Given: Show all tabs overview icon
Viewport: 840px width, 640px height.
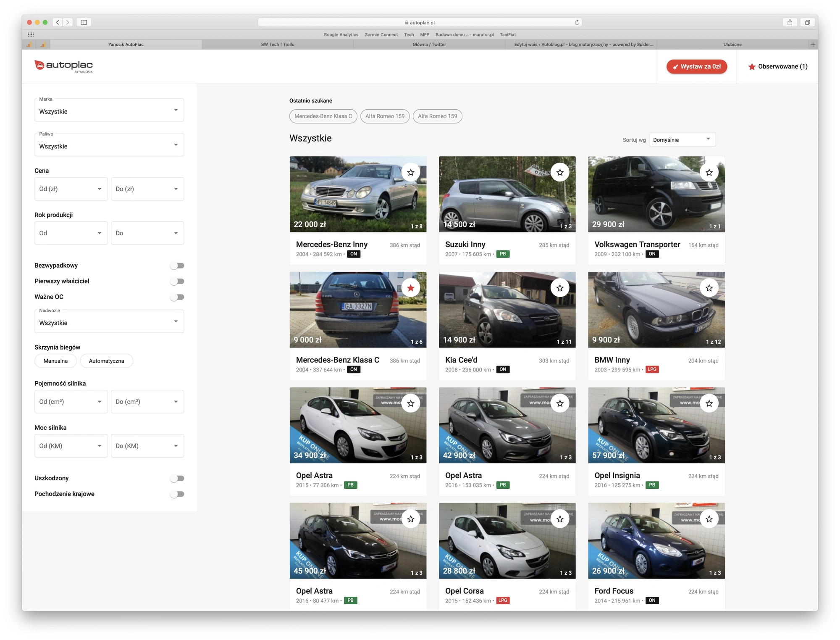Looking at the screenshot, I should (807, 22).
